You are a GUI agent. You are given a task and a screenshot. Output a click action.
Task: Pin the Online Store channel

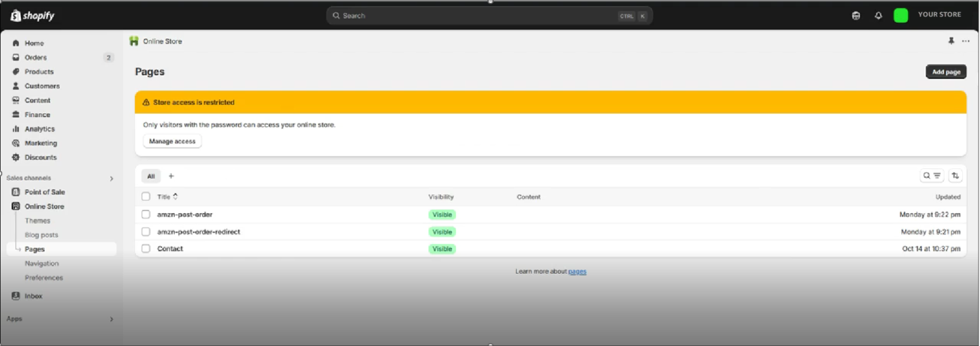(x=951, y=41)
